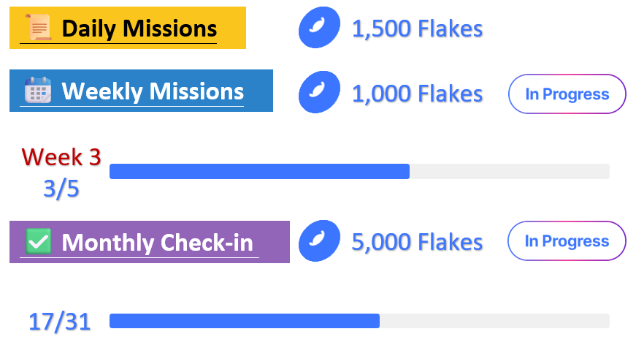Open the Daily Missions heading link
The width and height of the screenshot is (644, 356).
pyautogui.click(x=139, y=29)
